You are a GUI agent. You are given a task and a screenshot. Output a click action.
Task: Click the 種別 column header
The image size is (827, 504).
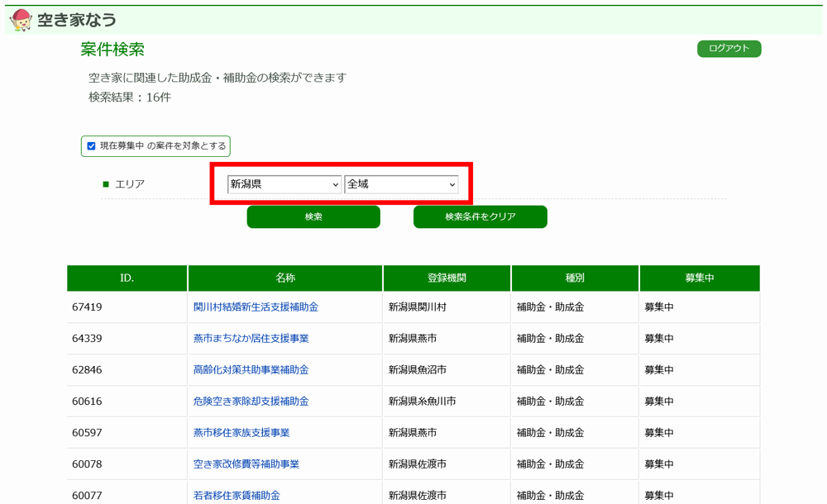point(575,278)
